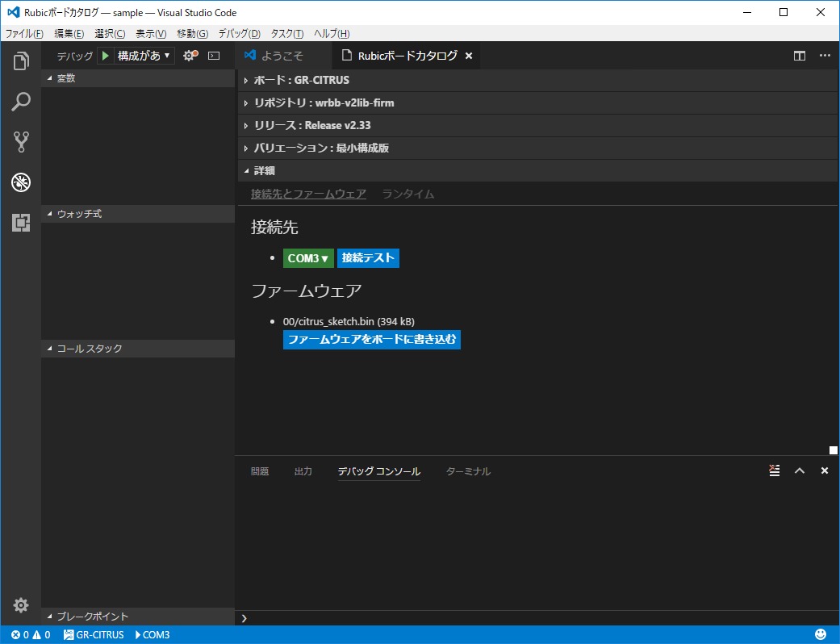Click COM3 port in the status bar
840x644 pixels.
point(153,635)
